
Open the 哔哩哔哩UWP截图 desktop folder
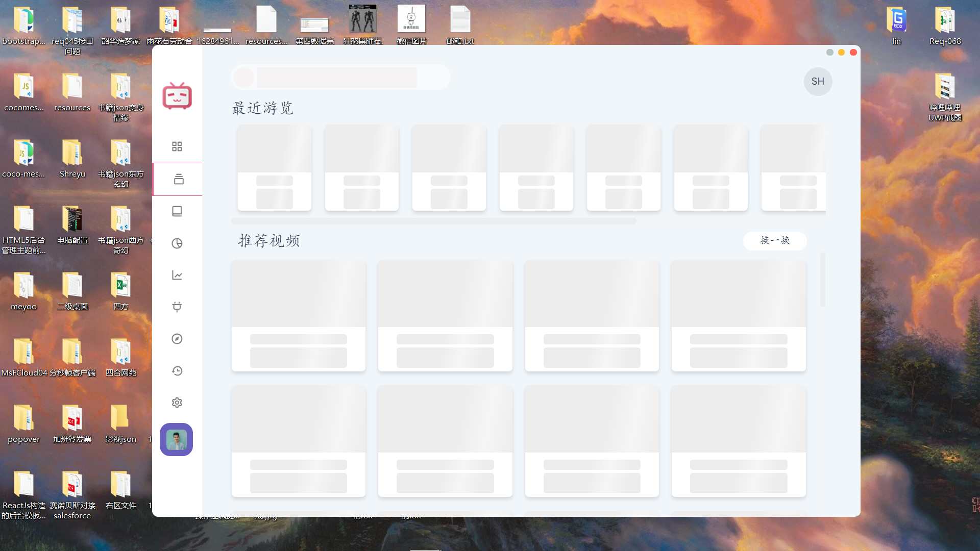(945, 97)
